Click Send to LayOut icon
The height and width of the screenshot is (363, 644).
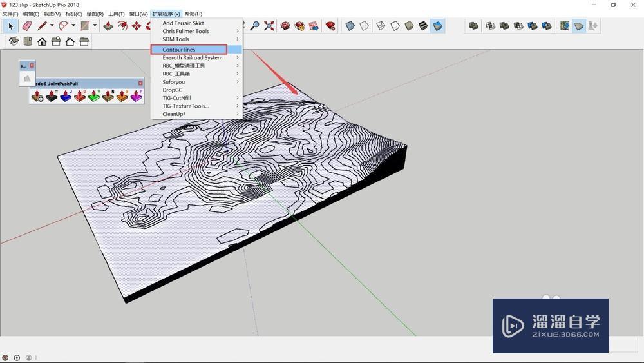click(314, 26)
